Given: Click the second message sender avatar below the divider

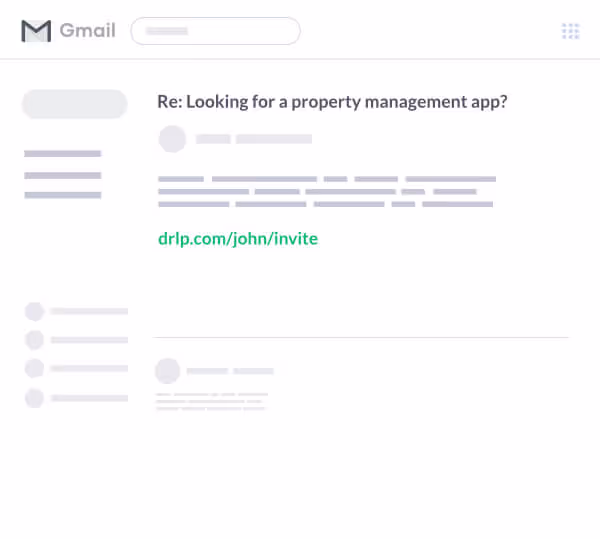Looking at the screenshot, I should click(167, 371).
